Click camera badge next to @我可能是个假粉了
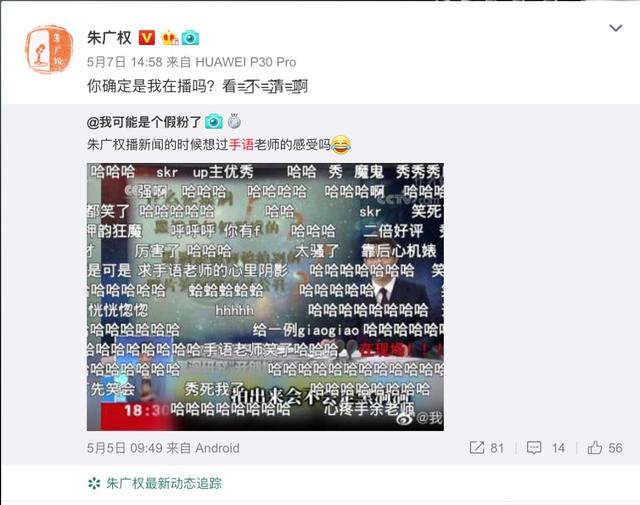Viewport: 640px width, 505px height. tap(214, 122)
